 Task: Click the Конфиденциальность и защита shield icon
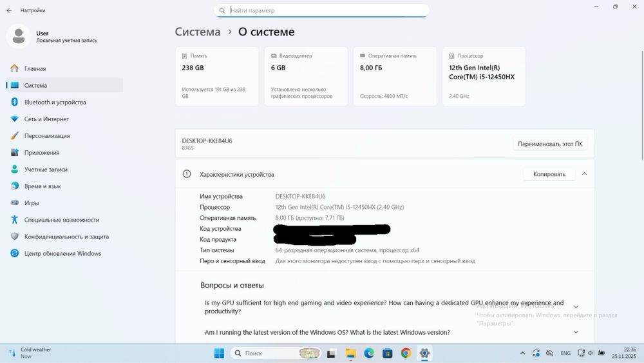pyautogui.click(x=14, y=237)
